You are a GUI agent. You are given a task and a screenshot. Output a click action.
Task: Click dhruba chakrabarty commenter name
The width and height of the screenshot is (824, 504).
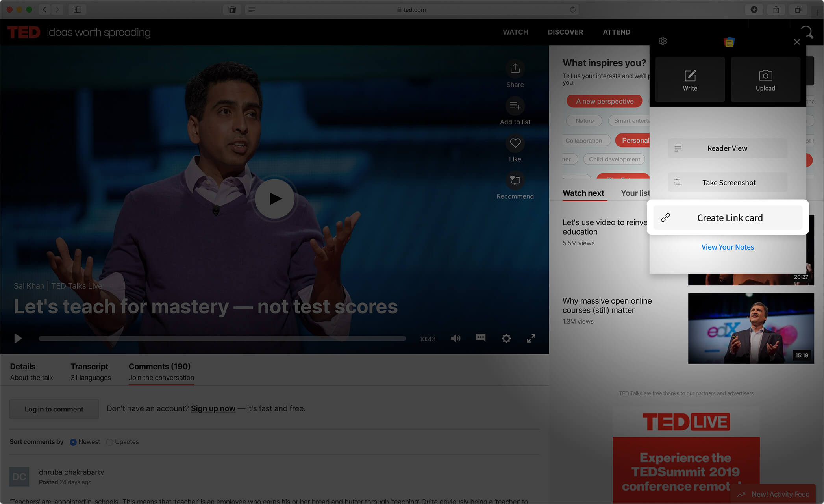coord(71,472)
